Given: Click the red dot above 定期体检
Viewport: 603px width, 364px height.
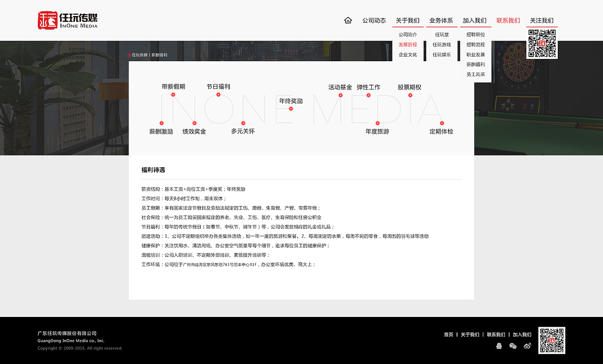Looking at the screenshot, I should click(441, 123).
